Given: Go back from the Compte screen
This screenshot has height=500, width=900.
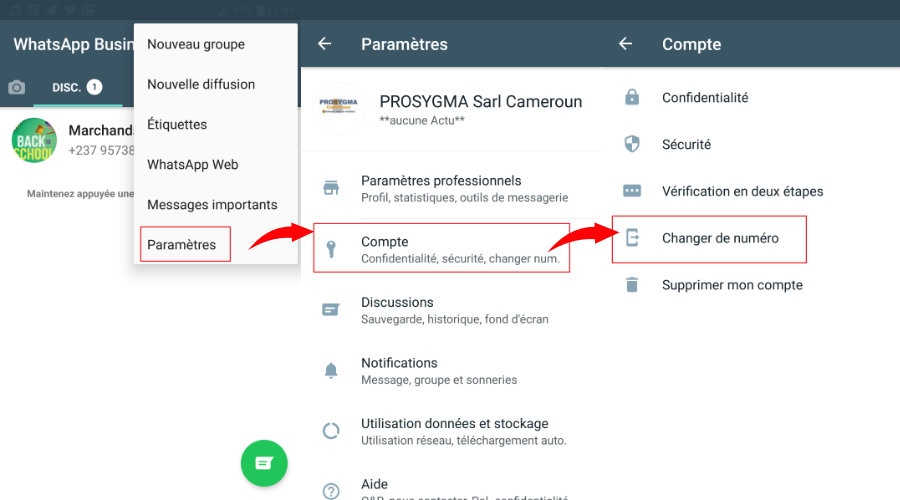Looking at the screenshot, I should click(625, 44).
